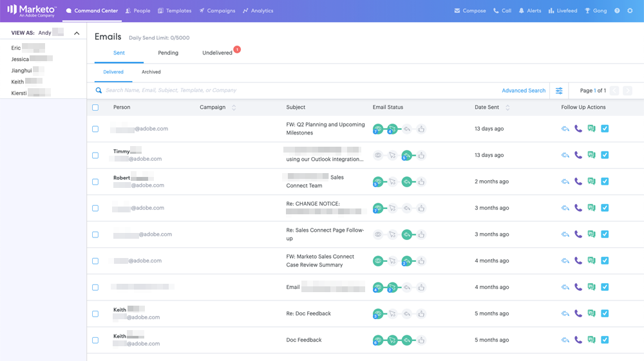Go to previous page arrow
This screenshot has width=644, height=361.
click(614, 91)
